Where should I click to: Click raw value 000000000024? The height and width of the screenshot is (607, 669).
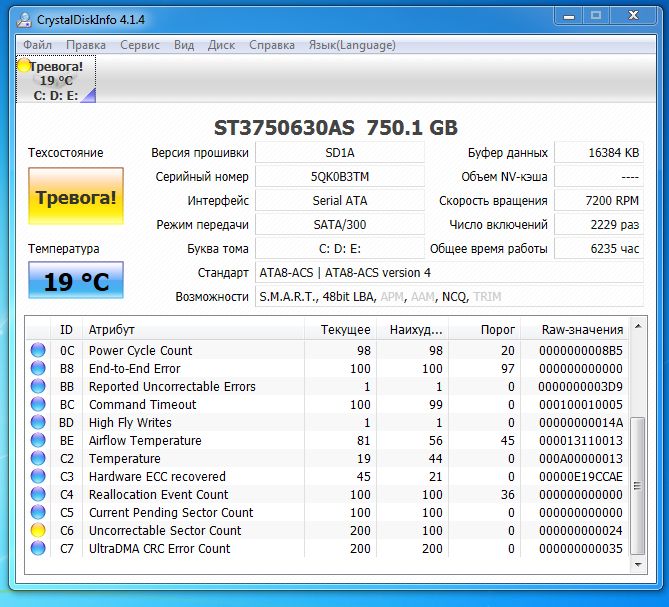[581, 530]
